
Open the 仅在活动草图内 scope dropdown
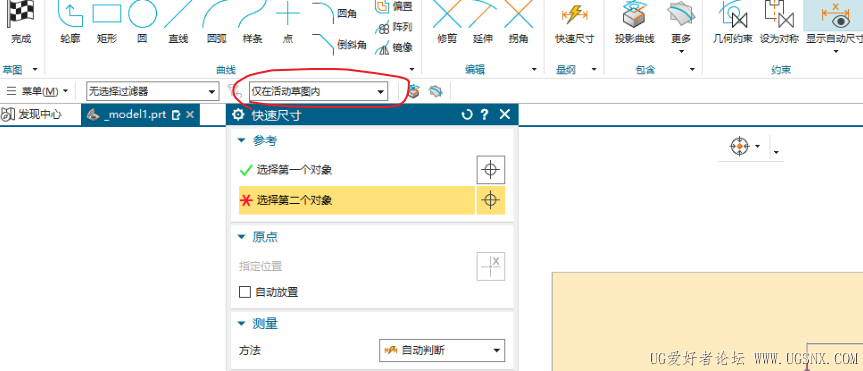[318, 91]
